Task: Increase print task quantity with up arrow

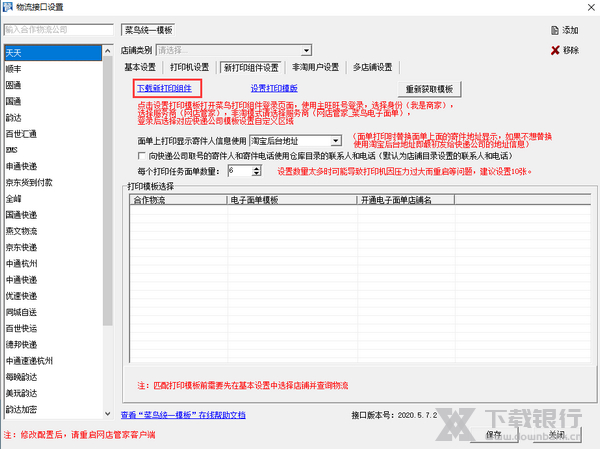Action: [x=257, y=168]
